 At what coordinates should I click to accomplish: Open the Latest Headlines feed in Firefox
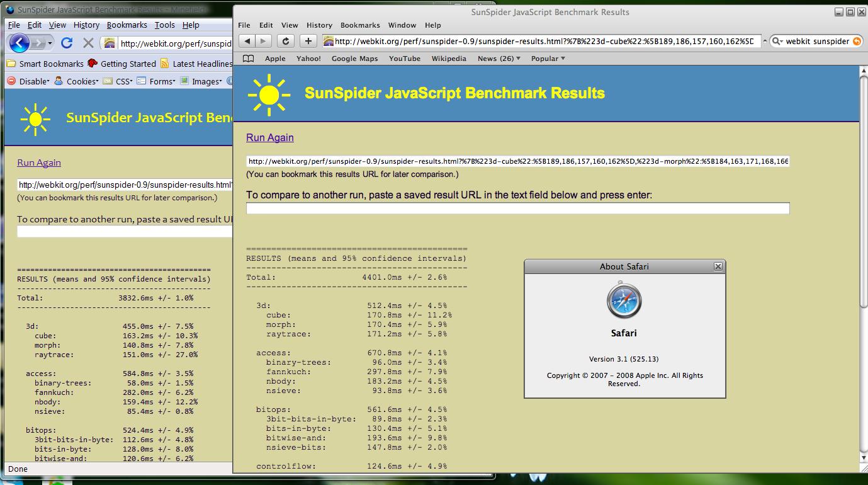196,64
